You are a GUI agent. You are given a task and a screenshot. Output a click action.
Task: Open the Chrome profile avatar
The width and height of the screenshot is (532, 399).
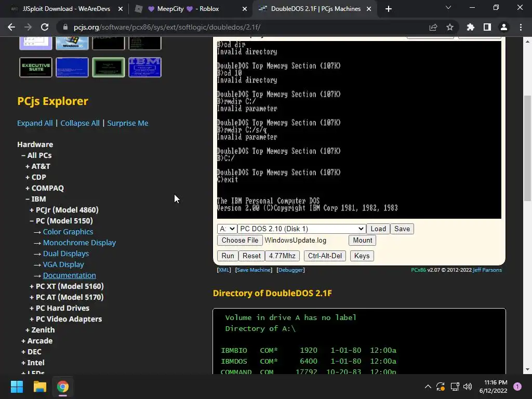point(504,27)
